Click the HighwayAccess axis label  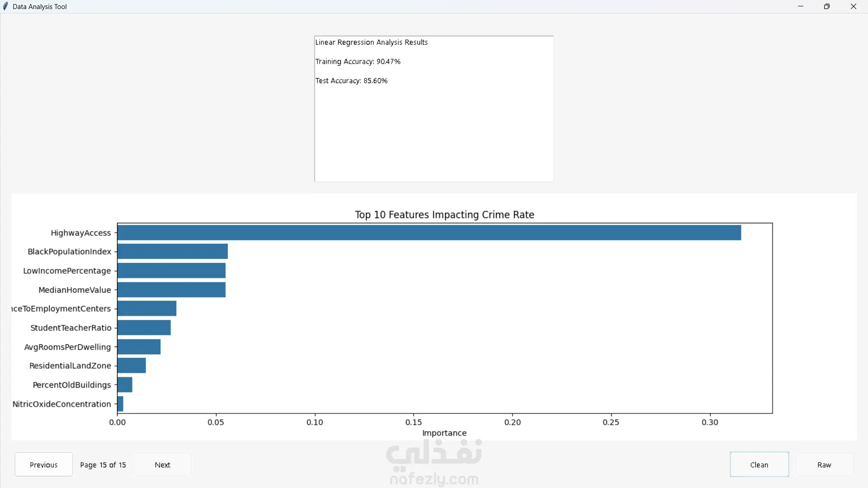[81, 233]
